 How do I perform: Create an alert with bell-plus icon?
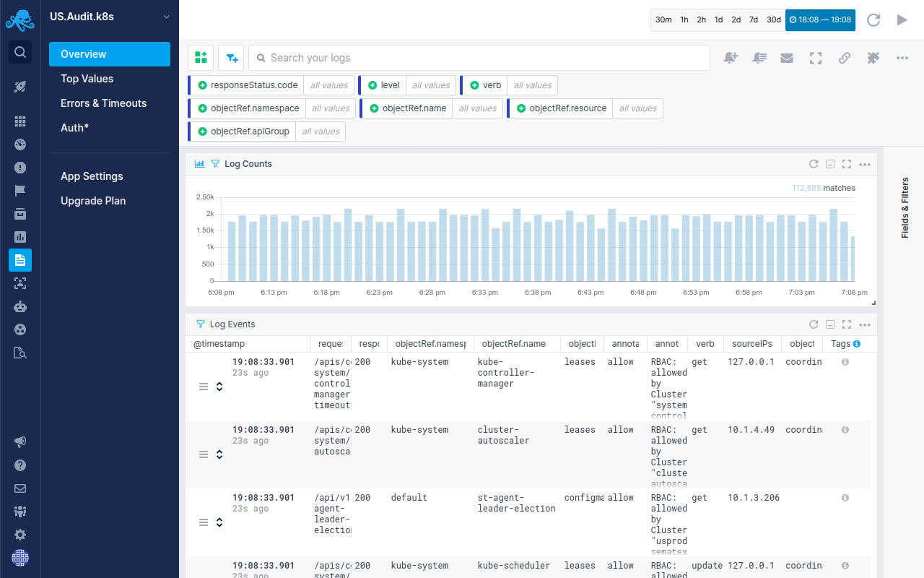point(731,58)
